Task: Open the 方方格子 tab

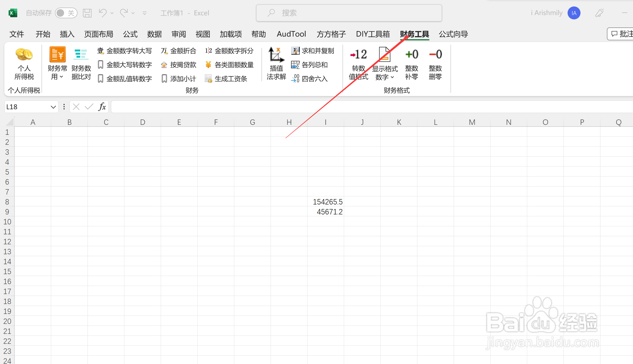Action: [331, 34]
